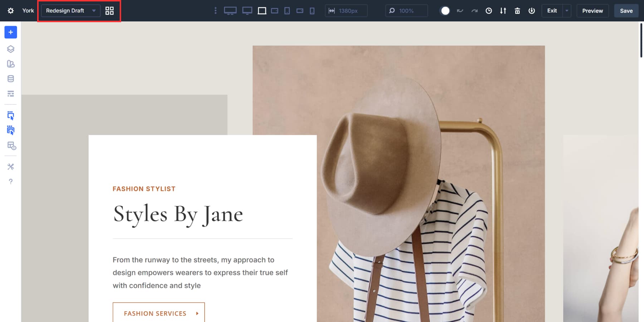Open the pages grid icon beside Redesign Draft
Screen dimensions: 644x322
[x=109, y=11]
